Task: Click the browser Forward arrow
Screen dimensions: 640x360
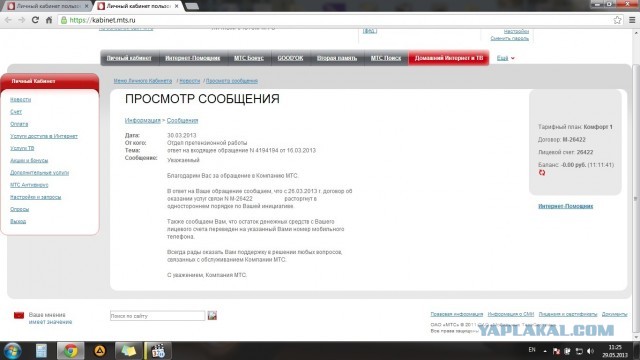Action: (22, 20)
